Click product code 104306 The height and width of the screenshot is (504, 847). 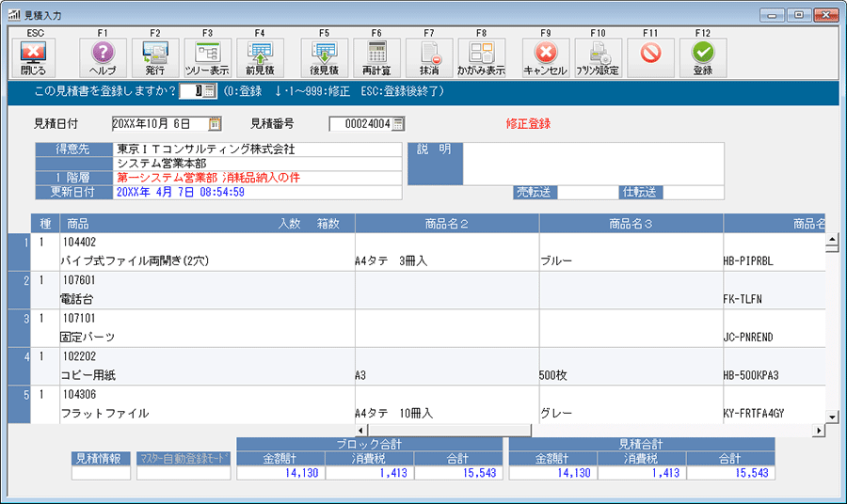point(79,395)
